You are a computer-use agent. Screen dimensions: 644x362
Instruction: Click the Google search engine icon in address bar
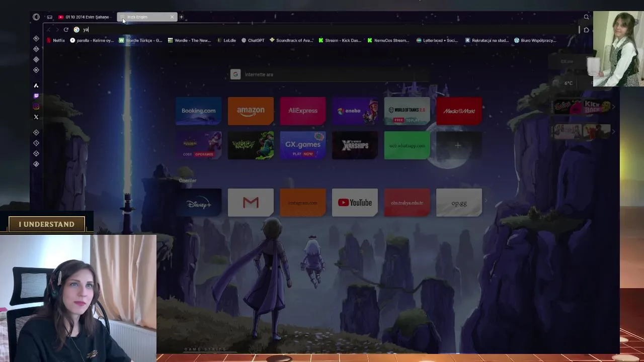pyautogui.click(x=76, y=30)
